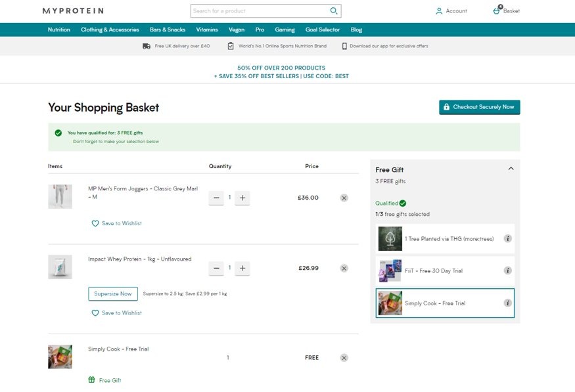Save Impact Whey Protein to Wishlist

pos(116,313)
